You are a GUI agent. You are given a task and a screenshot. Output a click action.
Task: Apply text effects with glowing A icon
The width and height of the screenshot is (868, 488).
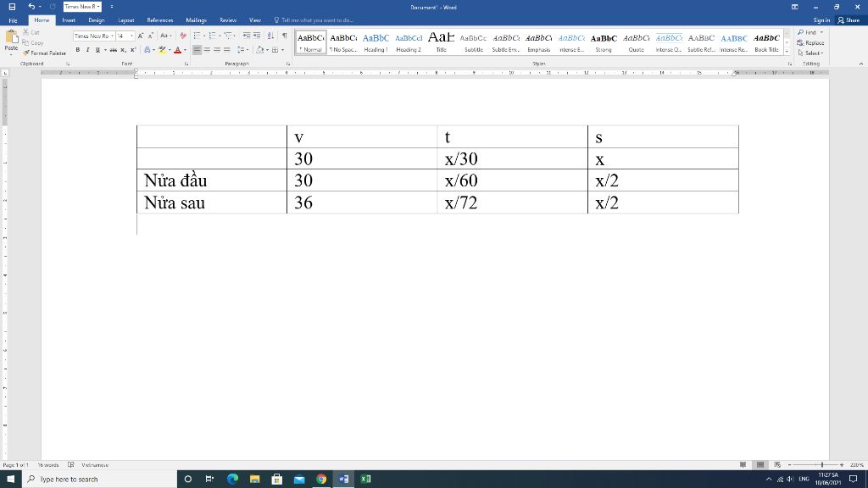coord(147,50)
